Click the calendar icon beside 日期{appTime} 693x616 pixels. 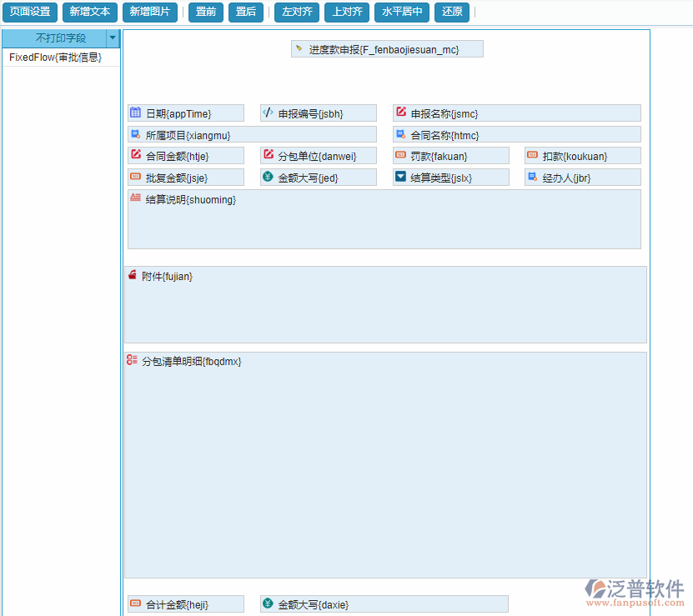[135, 113]
